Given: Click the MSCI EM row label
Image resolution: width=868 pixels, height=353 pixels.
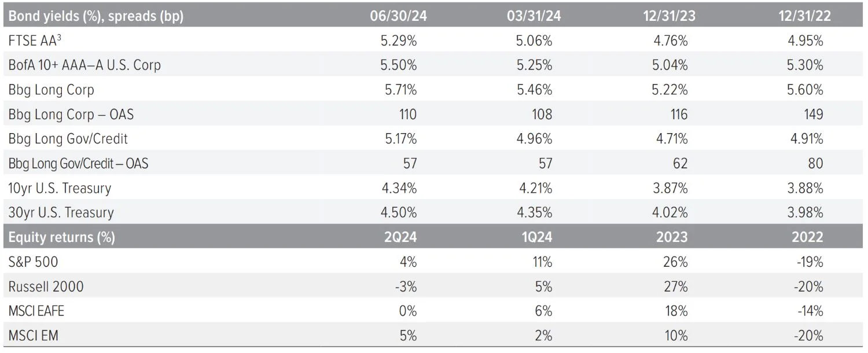Looking at the screenshot, I should click(x=32, y=336).
